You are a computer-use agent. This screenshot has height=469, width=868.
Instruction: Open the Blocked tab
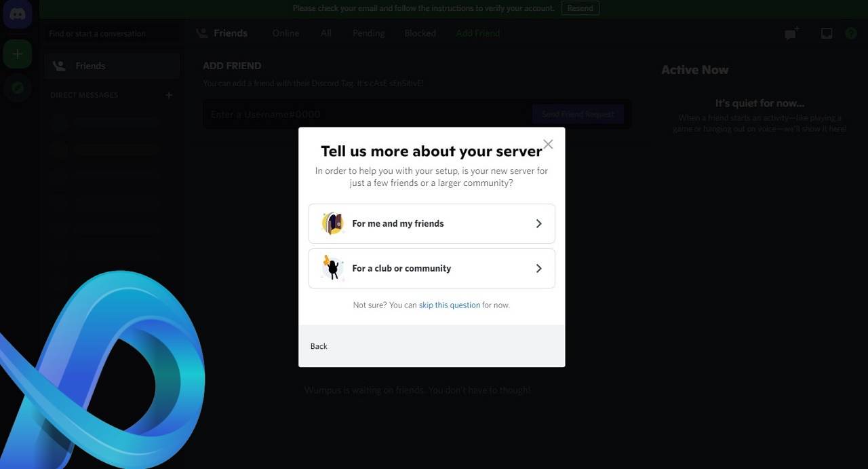click(420, 33)
